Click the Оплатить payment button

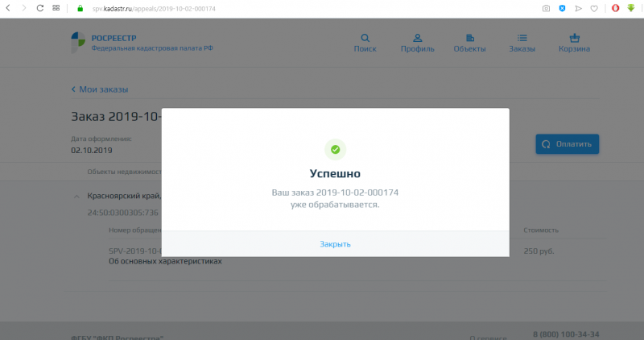click(568, 144)
